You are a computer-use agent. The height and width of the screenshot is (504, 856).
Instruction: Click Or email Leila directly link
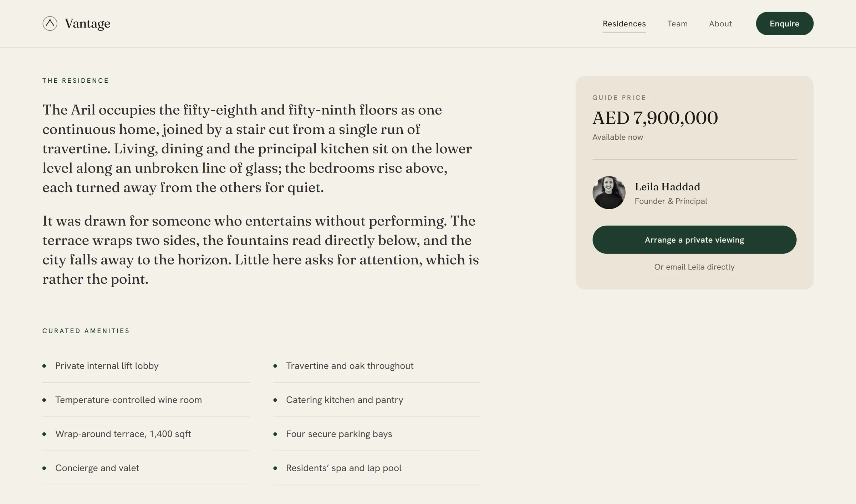pyautogui.click(x=694, y=267)
